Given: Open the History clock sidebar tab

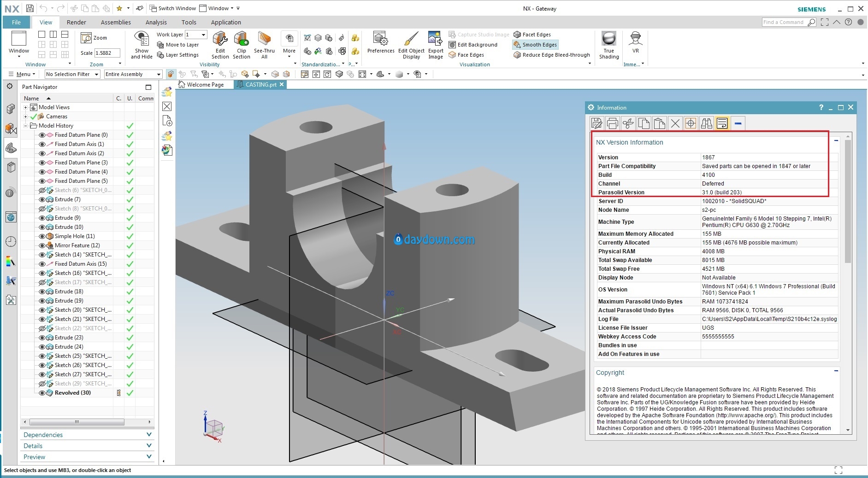Looking at the screenshot, I should pos(11,242).
